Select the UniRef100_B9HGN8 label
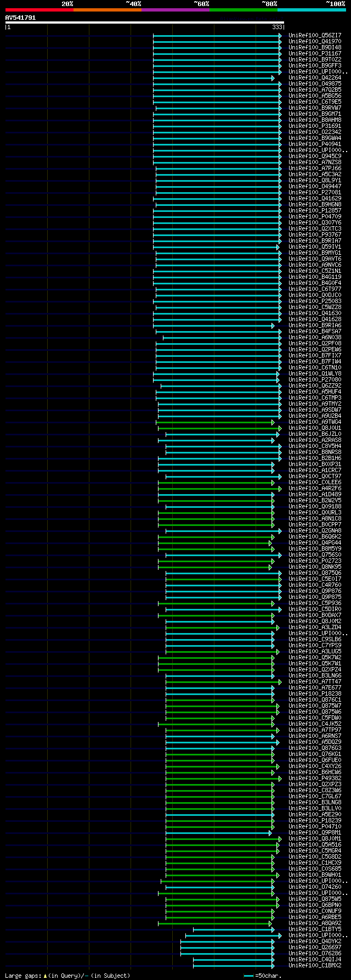351x980 pixels. (x=315, y=204)
